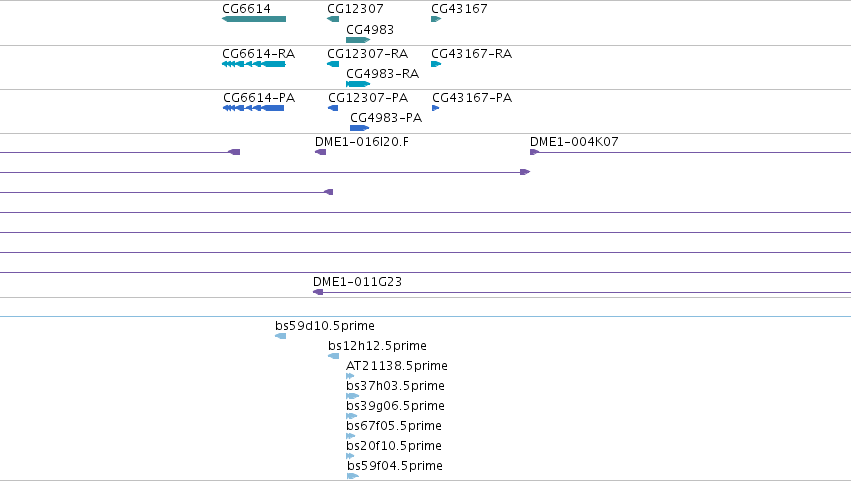Click the DME1-011G23 label

(358, 282)
